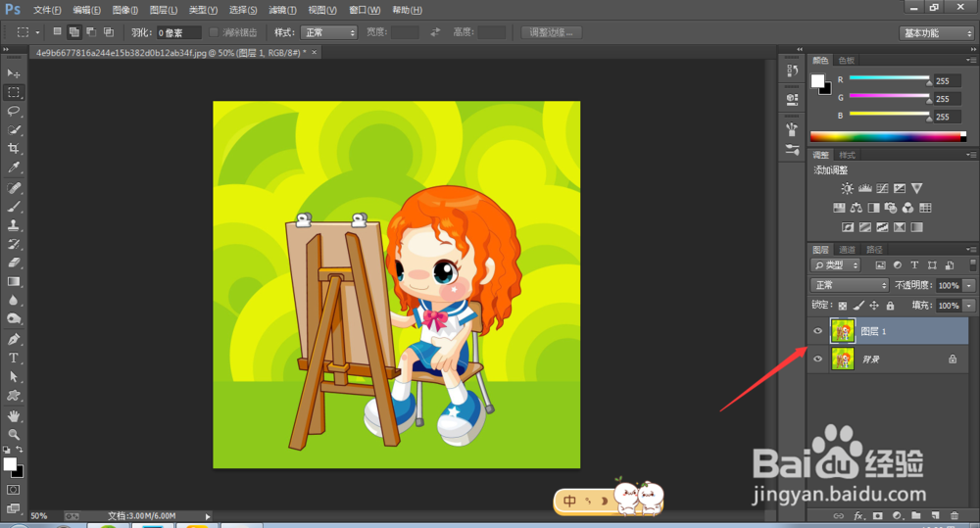Select the Hand tool

tap(13, 416)
